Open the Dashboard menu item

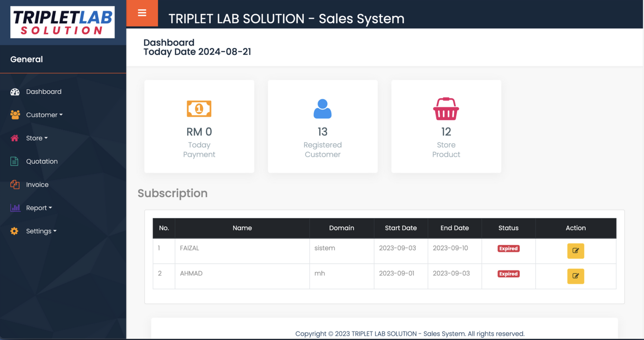click(43, 92)
